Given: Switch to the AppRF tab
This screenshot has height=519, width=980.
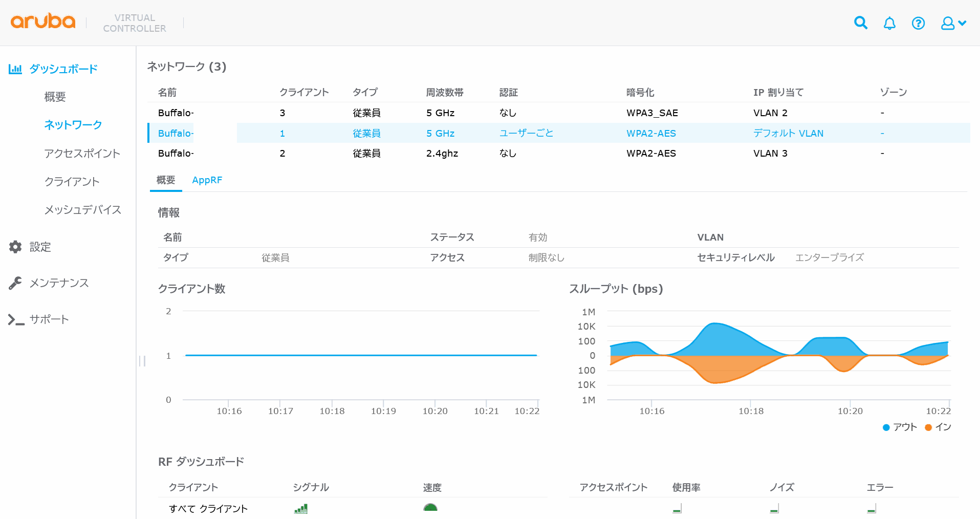Looking at the screenshot, I should point(207,180).
